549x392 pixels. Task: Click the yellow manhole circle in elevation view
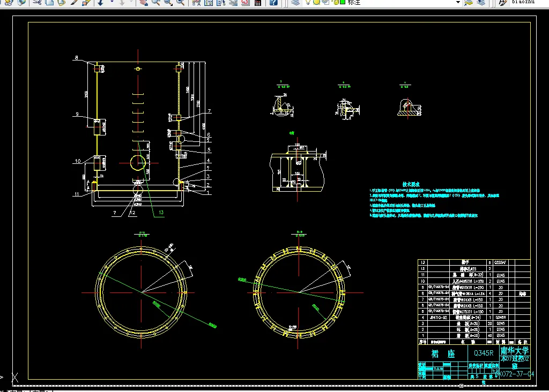tap(138, 163)
